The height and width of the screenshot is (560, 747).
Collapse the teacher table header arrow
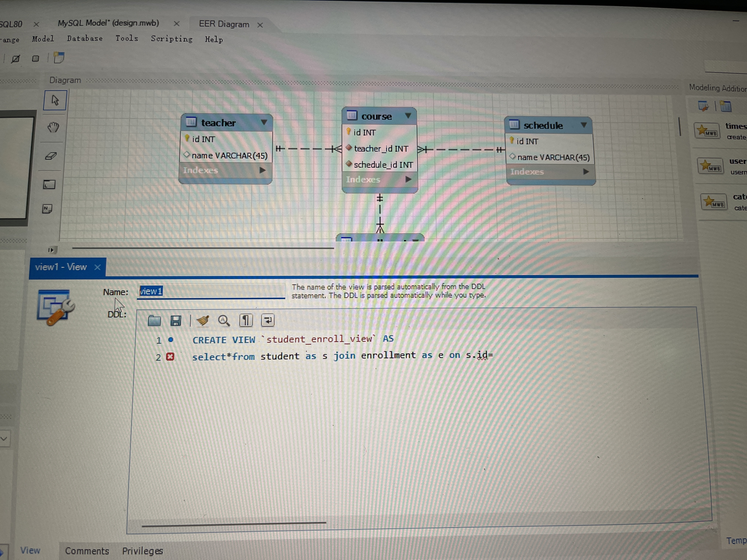(264, 122)
